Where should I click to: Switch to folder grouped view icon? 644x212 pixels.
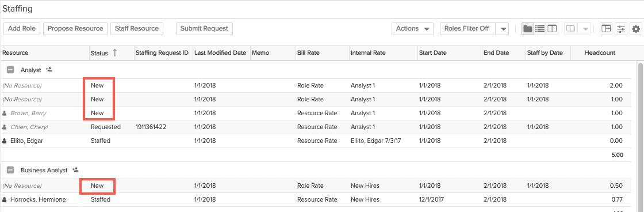[528, 29]
